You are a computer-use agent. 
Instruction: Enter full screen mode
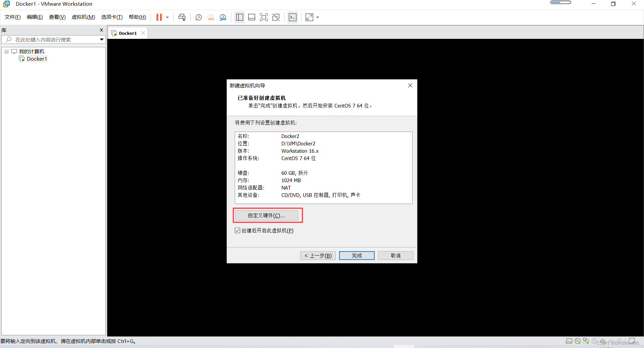tap(264, 17)
